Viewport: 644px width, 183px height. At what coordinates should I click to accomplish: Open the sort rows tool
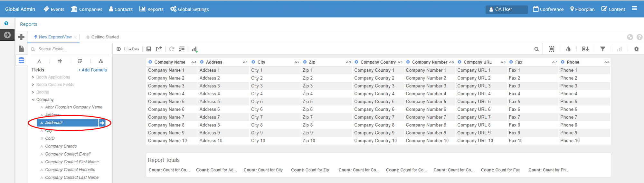[x=585, y=49]
